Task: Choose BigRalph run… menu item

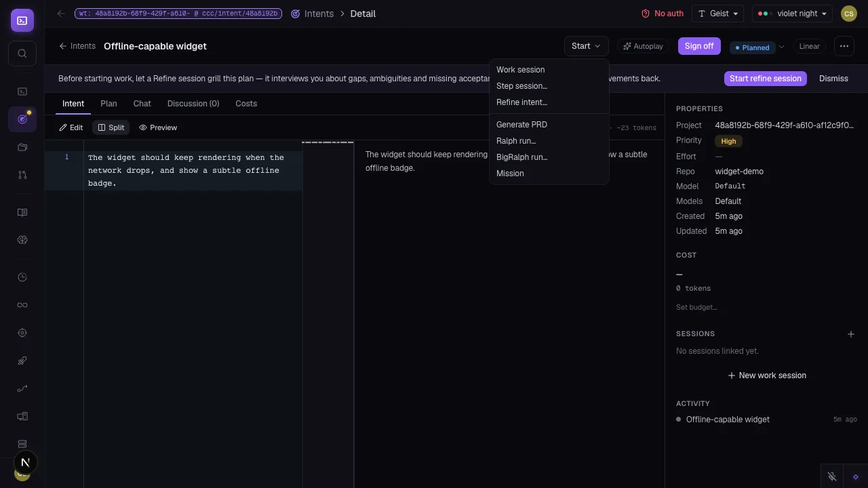Action: point(549,157)
